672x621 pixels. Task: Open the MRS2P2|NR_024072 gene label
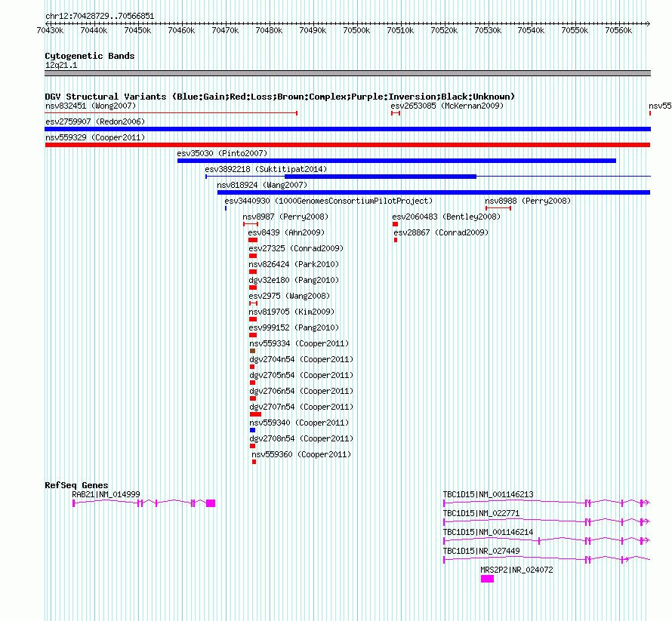(x=517, y=570)
